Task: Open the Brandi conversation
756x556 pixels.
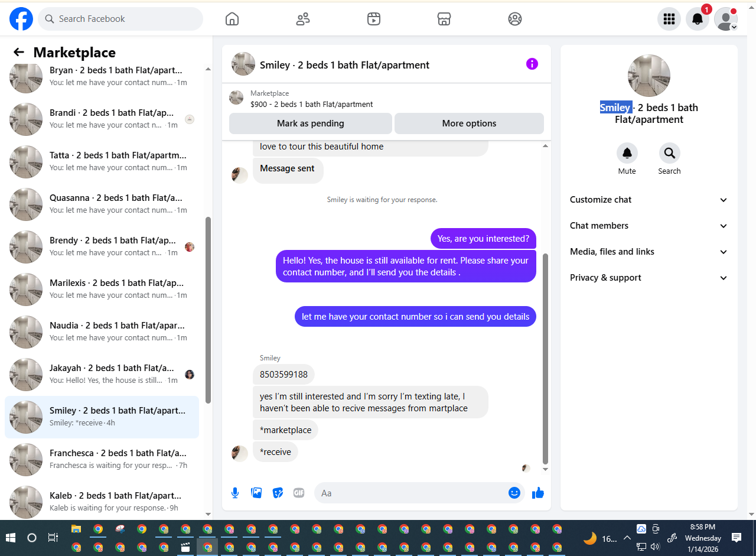Action: pos(102,119)
